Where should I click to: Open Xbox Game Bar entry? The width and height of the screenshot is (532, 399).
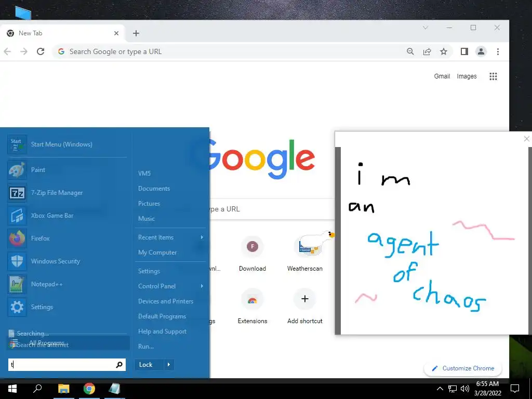[67, 216]
